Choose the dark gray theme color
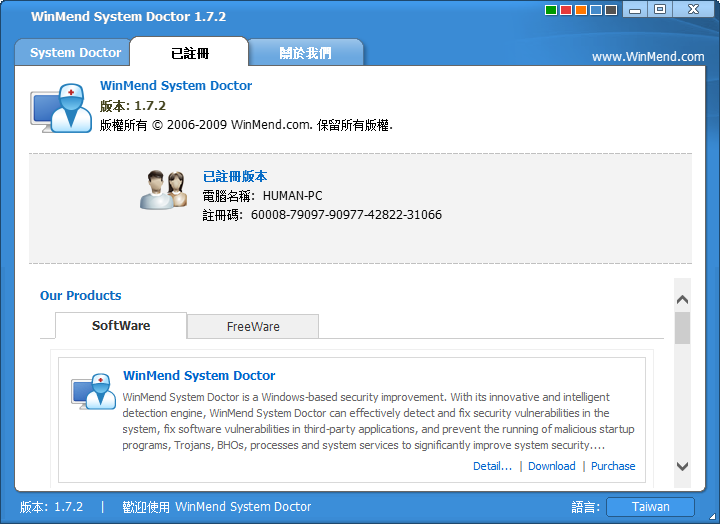The image size is (720, 524). pos(611,10)
